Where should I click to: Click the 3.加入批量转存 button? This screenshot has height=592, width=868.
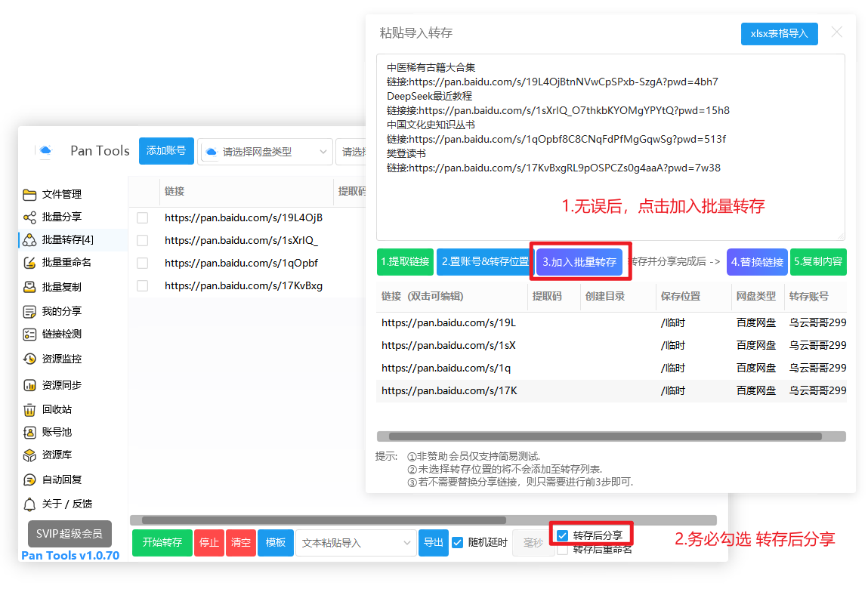click(579, 262)
